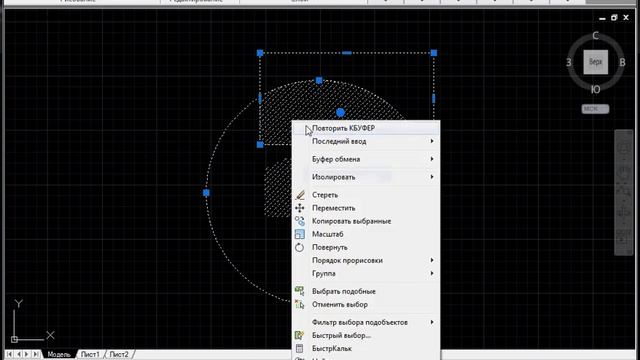Go to the last layout tab arrow
Screen dimensions: 640x360
[36, 354]
